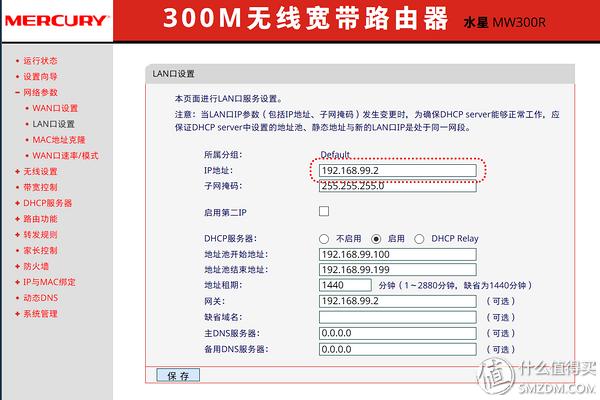Click the 备用DNS服务器 field
Screen dimensions: 600x400
[x=398, y=349]
